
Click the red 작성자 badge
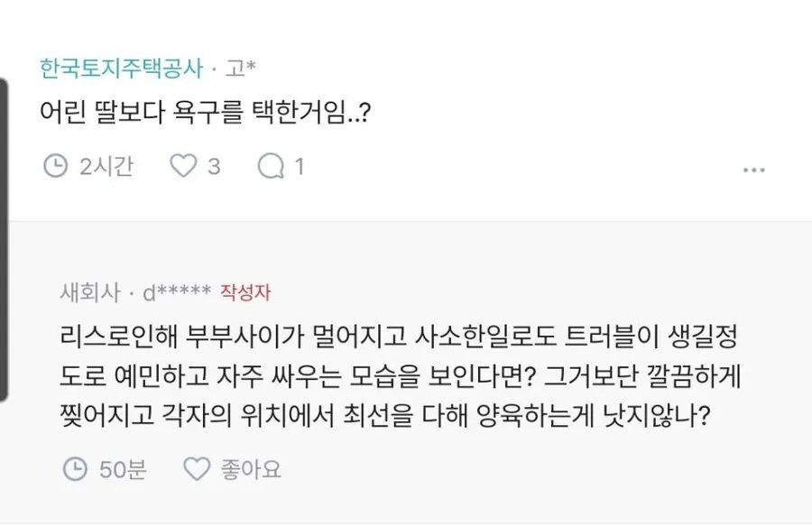(x=245, y=292)
